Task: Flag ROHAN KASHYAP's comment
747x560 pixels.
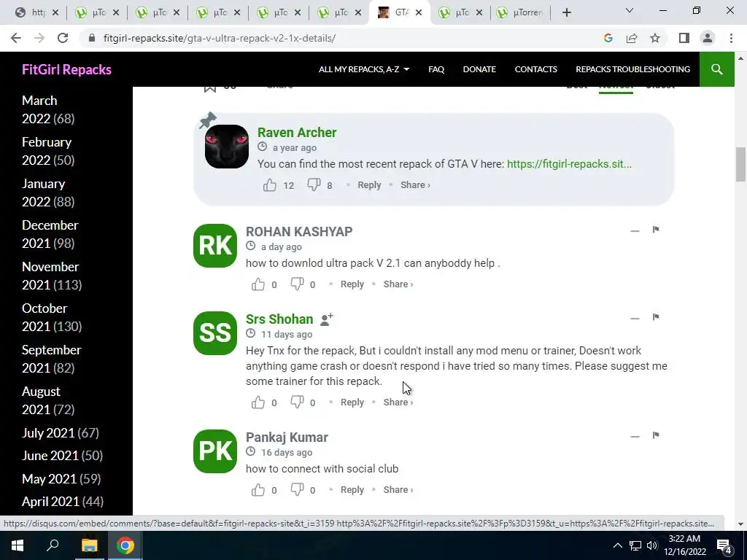Action: 656,230
